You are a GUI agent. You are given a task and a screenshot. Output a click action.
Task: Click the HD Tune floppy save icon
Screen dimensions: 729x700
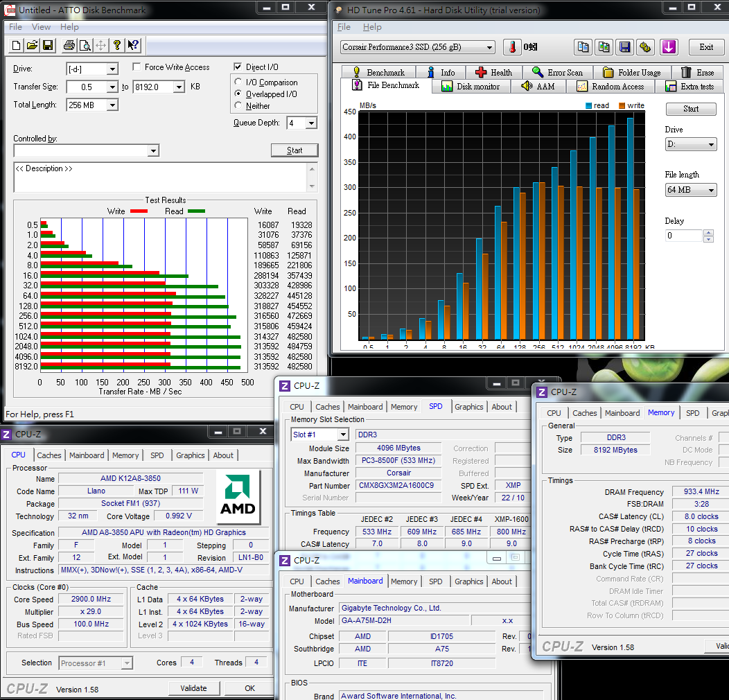pos(625,47)
